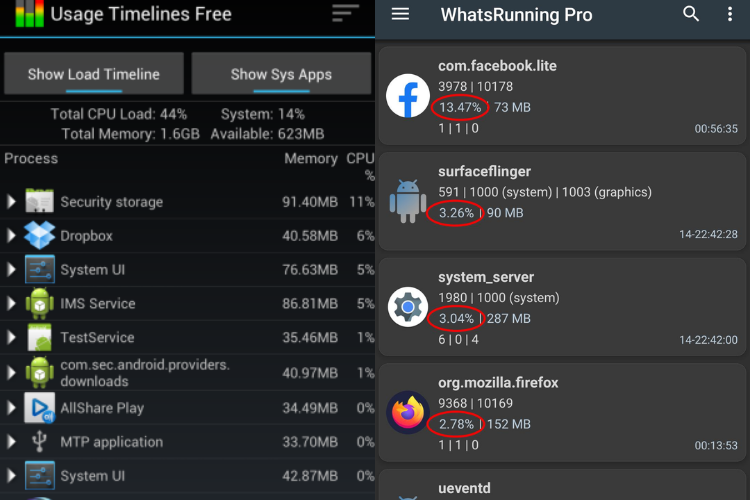
Task: Expand the TestService row
Action: [x=11, y=337]
